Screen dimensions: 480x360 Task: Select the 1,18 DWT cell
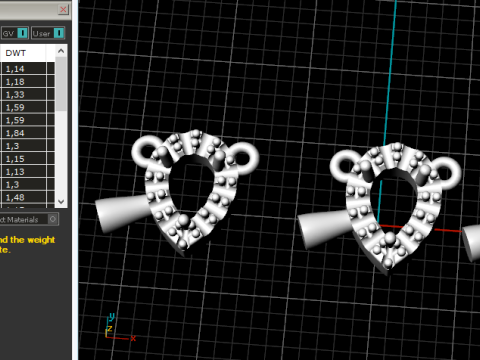23,82
